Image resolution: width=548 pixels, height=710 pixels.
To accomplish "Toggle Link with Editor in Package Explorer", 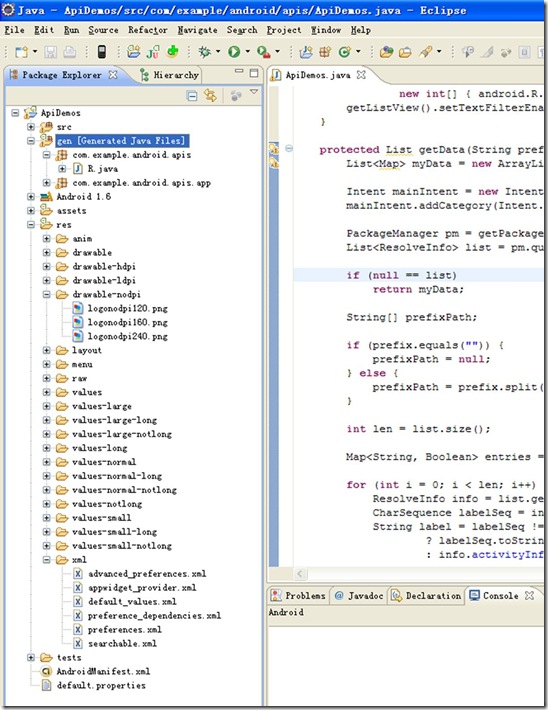I will click(210, 95).
